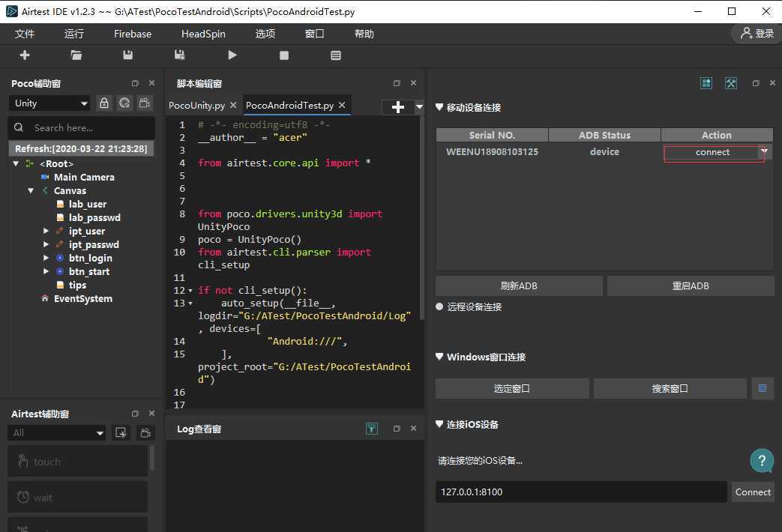The width and height of the screenshot is (782, 532).
Task: Create a new script with the plus toolbar icon
Action: (25, 55)
